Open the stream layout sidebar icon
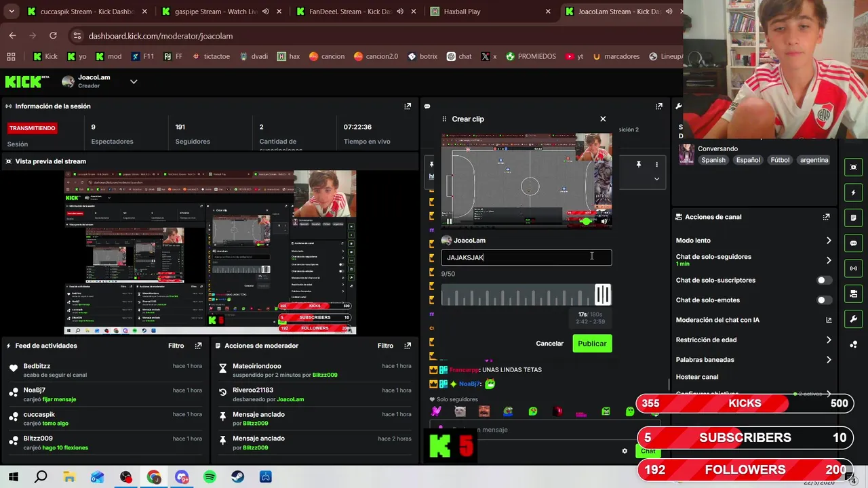The height and width of the screenshot is (488, 868). click(x=853, y=293)
